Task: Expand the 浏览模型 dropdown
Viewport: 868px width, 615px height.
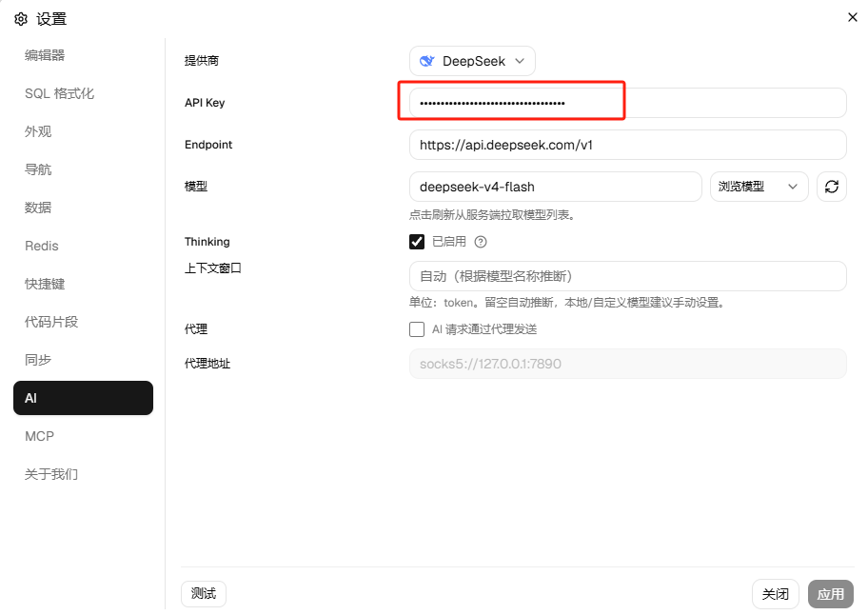Action: 759,187
